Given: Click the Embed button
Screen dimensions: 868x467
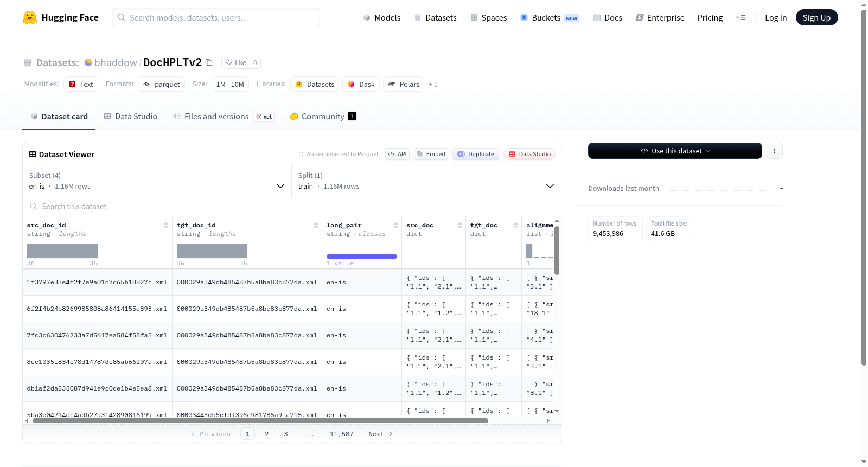Looking at the screenshot, I should click(x=431, y=154).
